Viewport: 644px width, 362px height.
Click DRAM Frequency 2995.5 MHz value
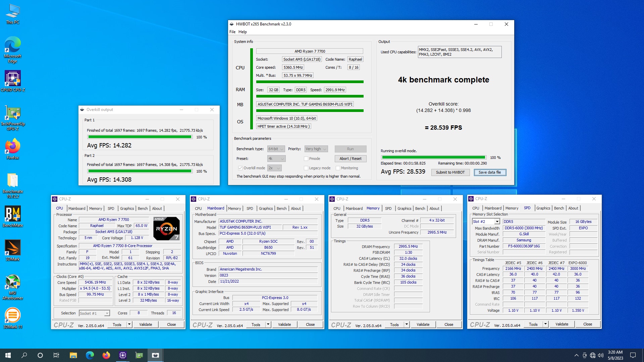tap(408, 246)
